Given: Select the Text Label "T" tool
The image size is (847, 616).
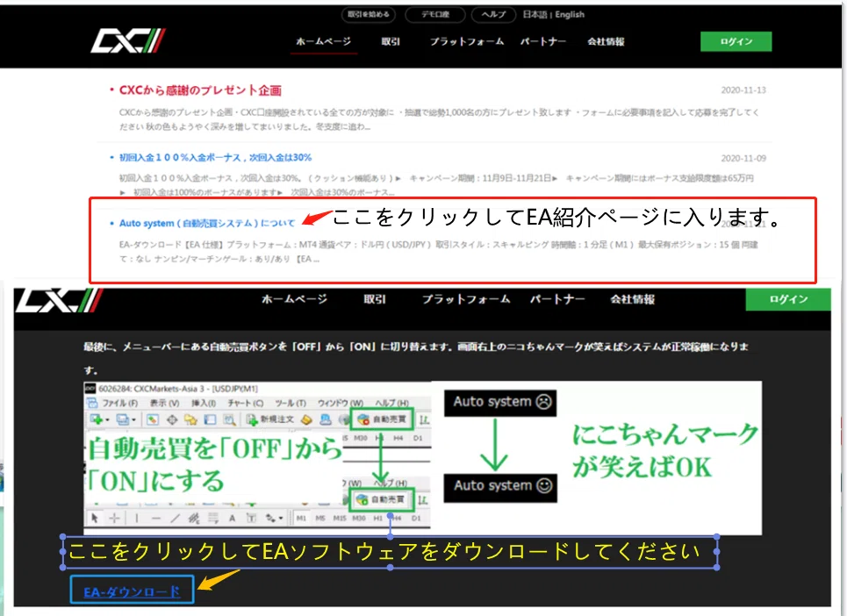Looking at the screenshot, I should 251,519.
